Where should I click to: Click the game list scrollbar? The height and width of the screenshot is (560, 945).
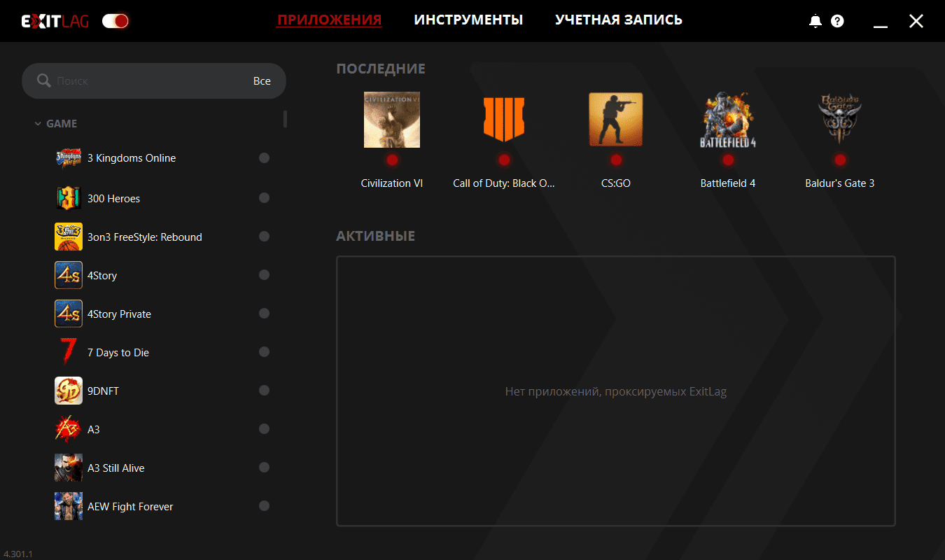[x=285, y=119]
